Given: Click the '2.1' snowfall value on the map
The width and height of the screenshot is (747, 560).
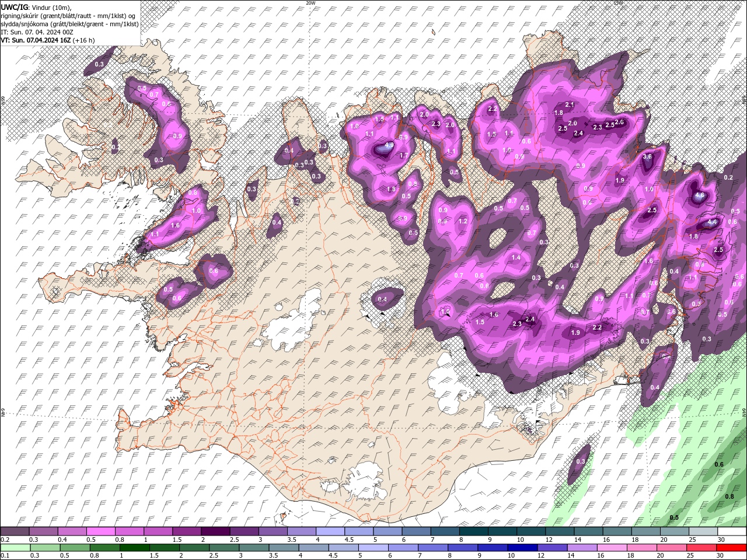Looking at the screenshot, I should coord(570,104).
